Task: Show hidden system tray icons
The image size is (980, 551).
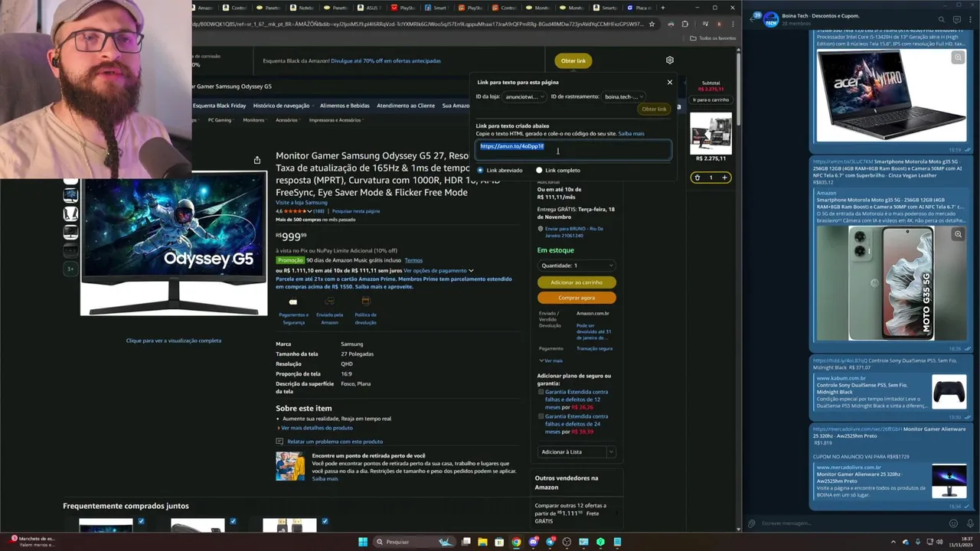Action: pos(893,542)
